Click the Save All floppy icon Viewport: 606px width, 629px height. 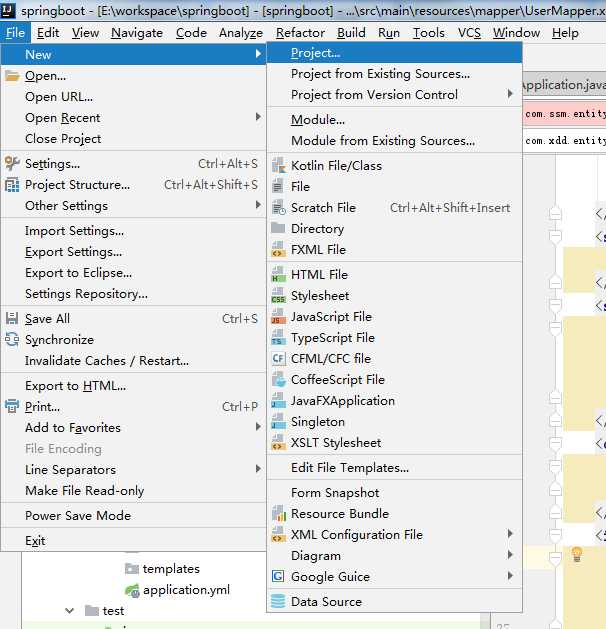point(12,319)
